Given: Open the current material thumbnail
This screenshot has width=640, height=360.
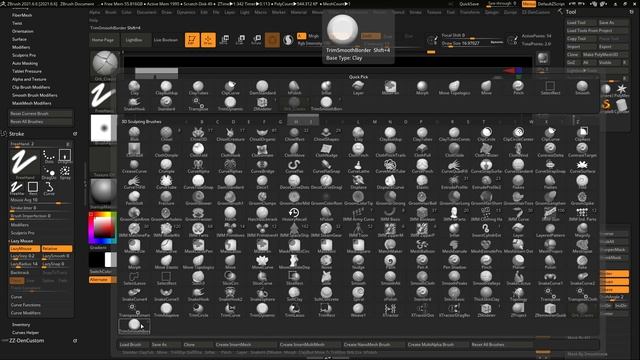Looking at the screenshot, I should click(x=103, y=192).
